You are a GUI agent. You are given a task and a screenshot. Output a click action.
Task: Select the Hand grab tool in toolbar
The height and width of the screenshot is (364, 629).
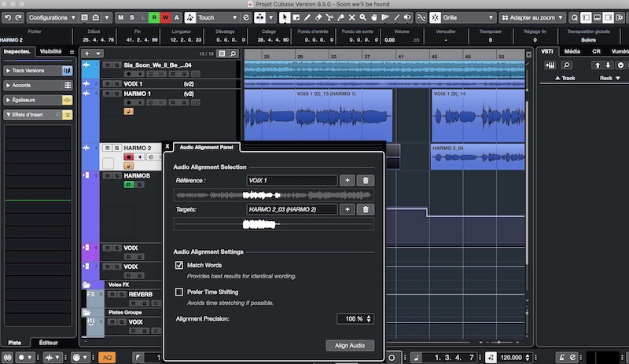pyautogui.click(x=374, y=17)
